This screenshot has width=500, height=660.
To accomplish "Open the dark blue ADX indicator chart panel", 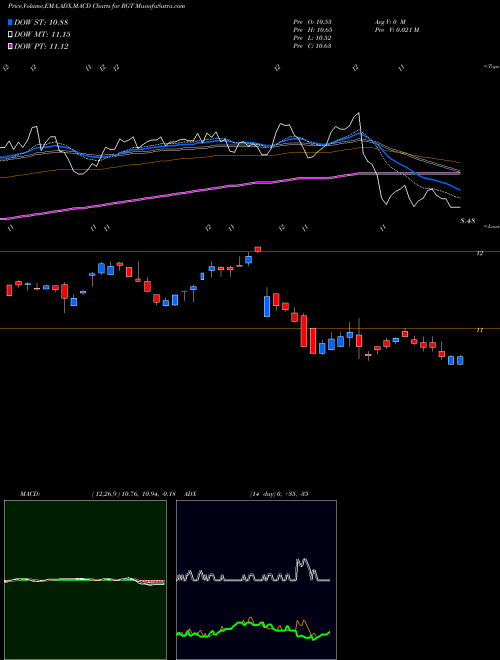I will 256,580.
